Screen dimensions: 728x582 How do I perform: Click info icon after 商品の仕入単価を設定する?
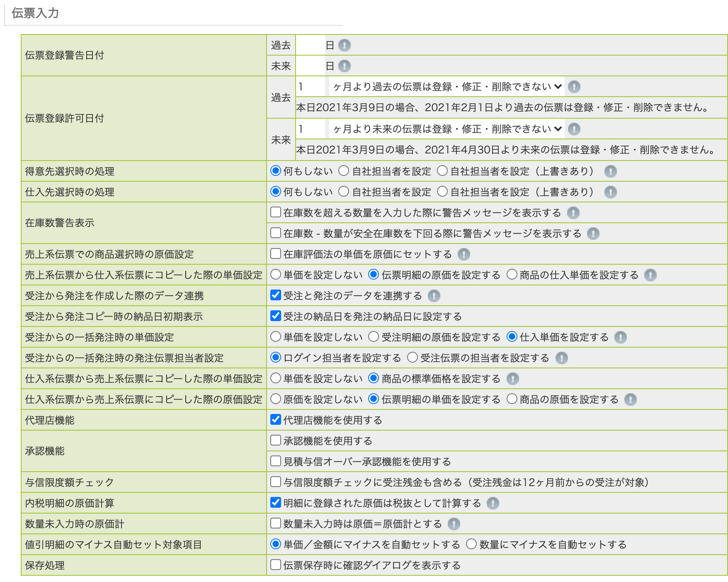(650, 275)
